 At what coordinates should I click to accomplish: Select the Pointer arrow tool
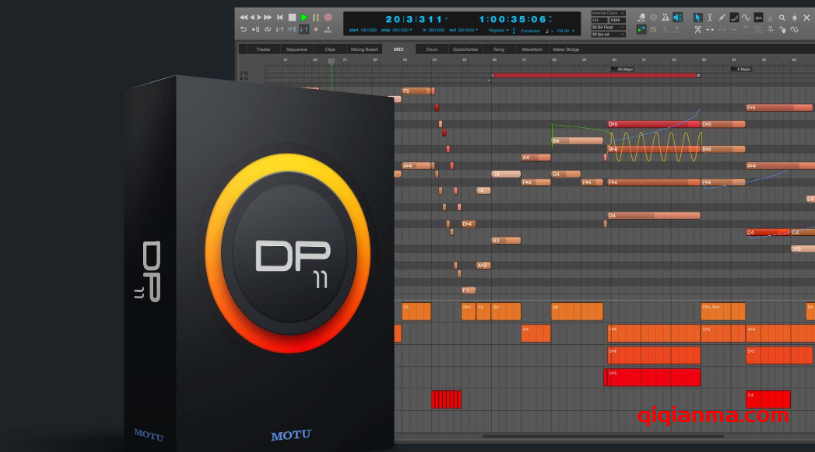(698, 17)
